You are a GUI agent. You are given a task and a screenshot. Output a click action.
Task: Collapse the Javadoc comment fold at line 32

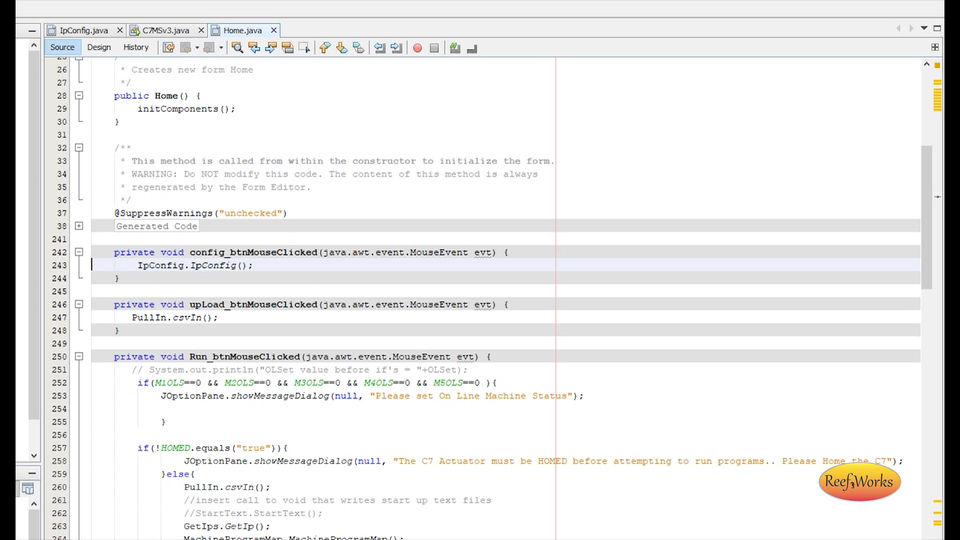tap(79, 148)
